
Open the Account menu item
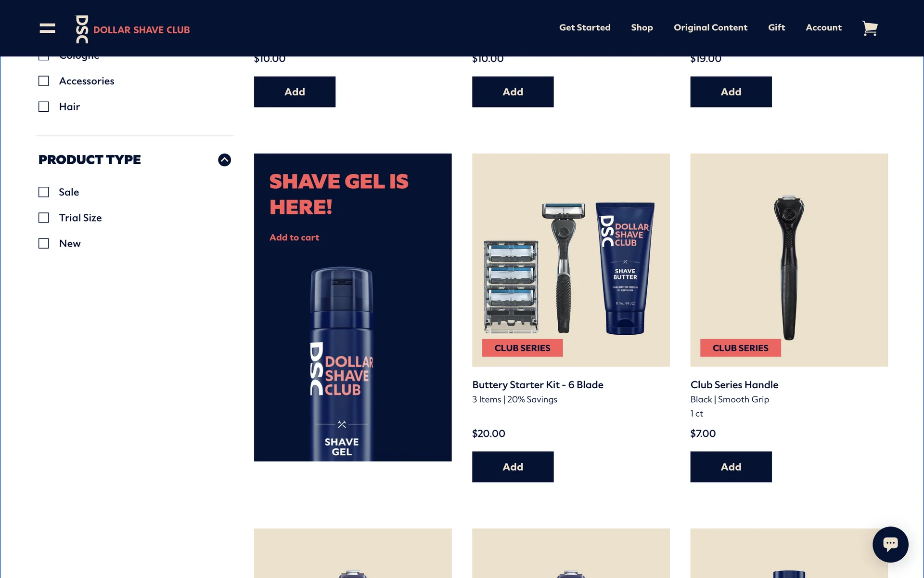(x=823, y=27)
